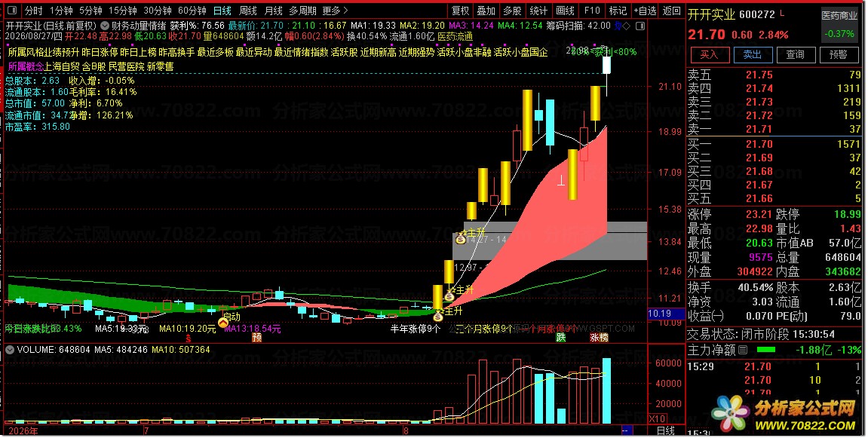Open 多股 multi-stock view
868x438 pixels.
point(512,11)
